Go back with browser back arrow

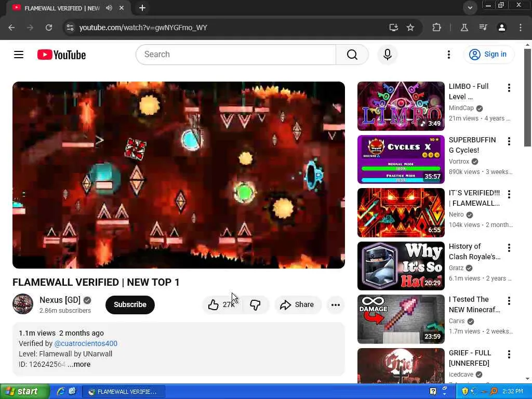[x=11, y=28]
